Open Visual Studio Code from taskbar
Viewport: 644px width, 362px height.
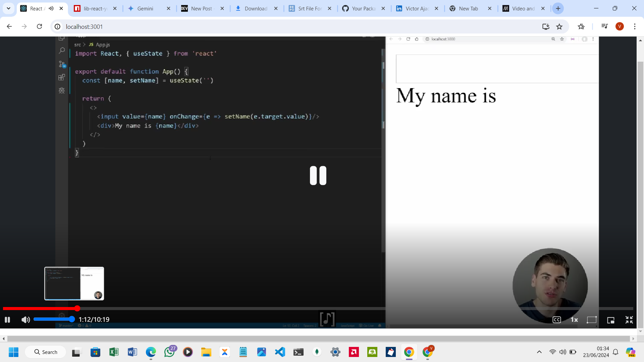[x=280, y=352]
